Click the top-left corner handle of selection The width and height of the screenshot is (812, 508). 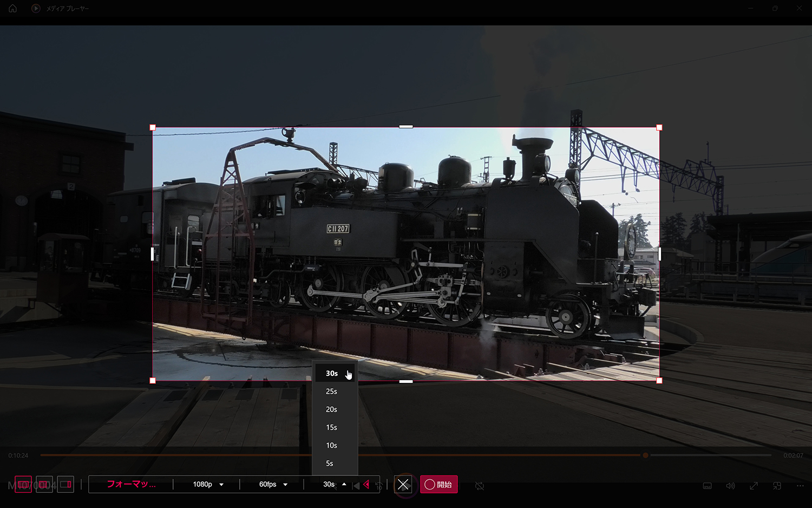point(153,128)
